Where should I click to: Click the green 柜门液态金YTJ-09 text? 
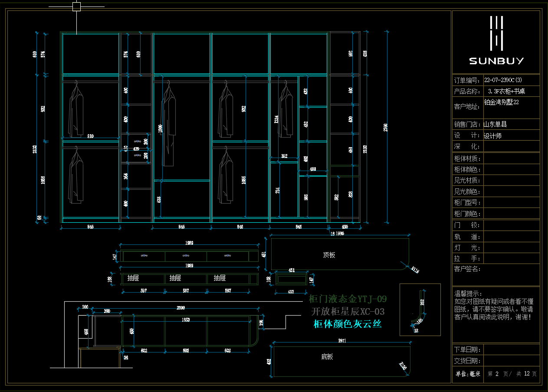coord(347,299)
